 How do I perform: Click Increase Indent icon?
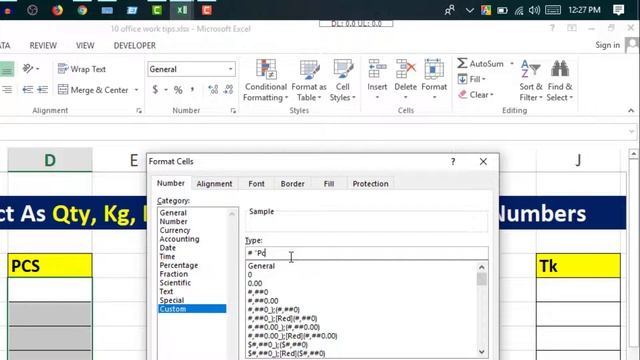pyautogui.click(x=42, y=89)
